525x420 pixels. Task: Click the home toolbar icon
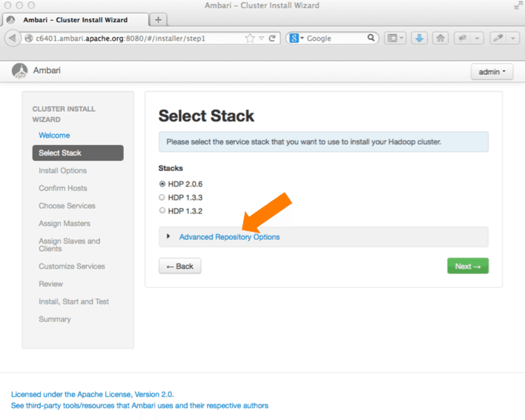[440, 38]
